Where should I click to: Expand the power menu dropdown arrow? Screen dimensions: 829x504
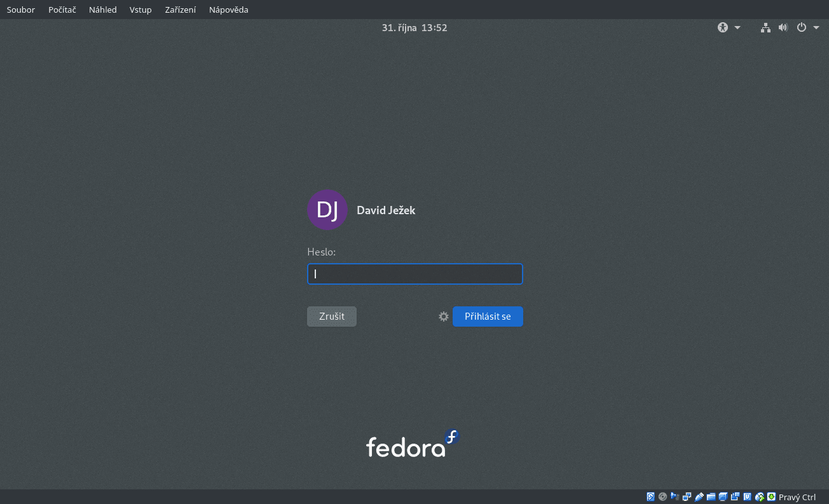[816, 27]
